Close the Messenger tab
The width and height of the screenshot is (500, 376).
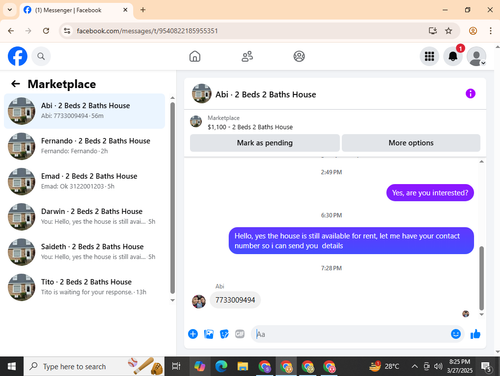point(125,10)
